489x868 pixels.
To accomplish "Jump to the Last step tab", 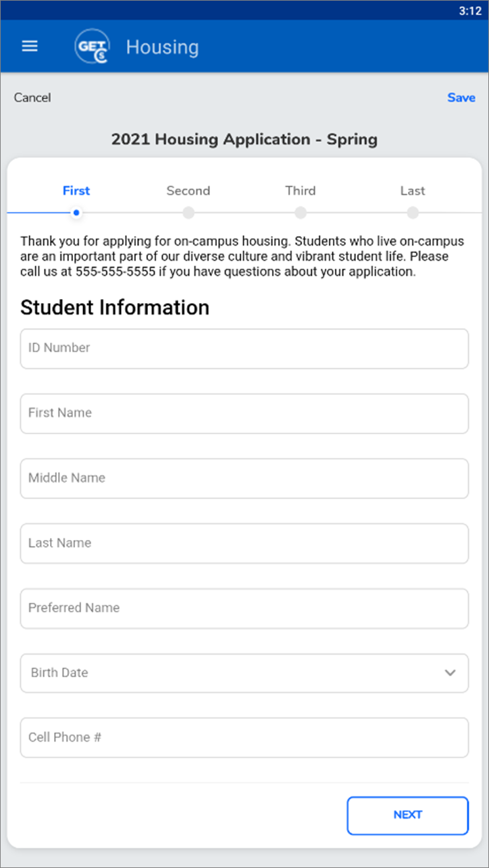I will (413, 191).
